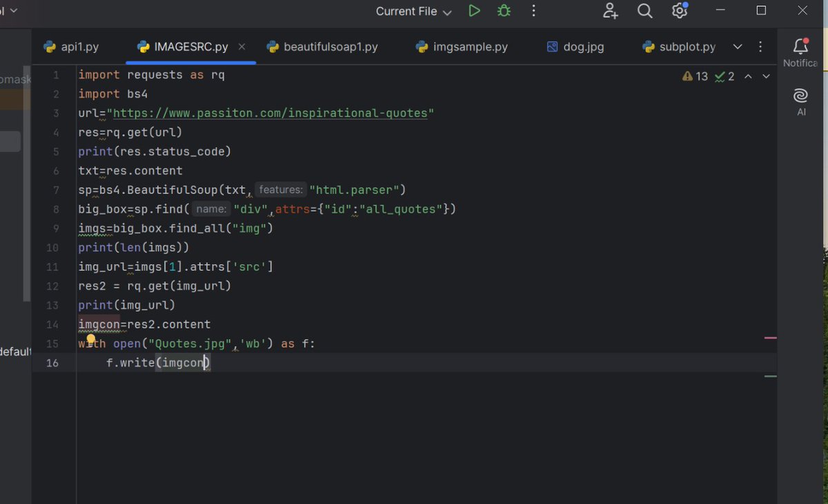The image size is (828, 504).
Task: Click print(res.status_code) on line 5
Action: (155, 152)
